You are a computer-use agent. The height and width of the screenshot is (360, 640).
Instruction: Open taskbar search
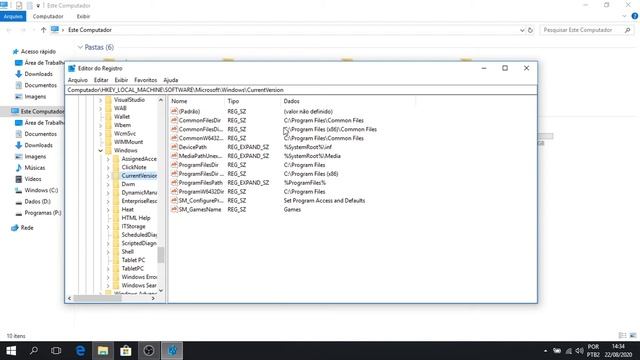tap(34, 351)
